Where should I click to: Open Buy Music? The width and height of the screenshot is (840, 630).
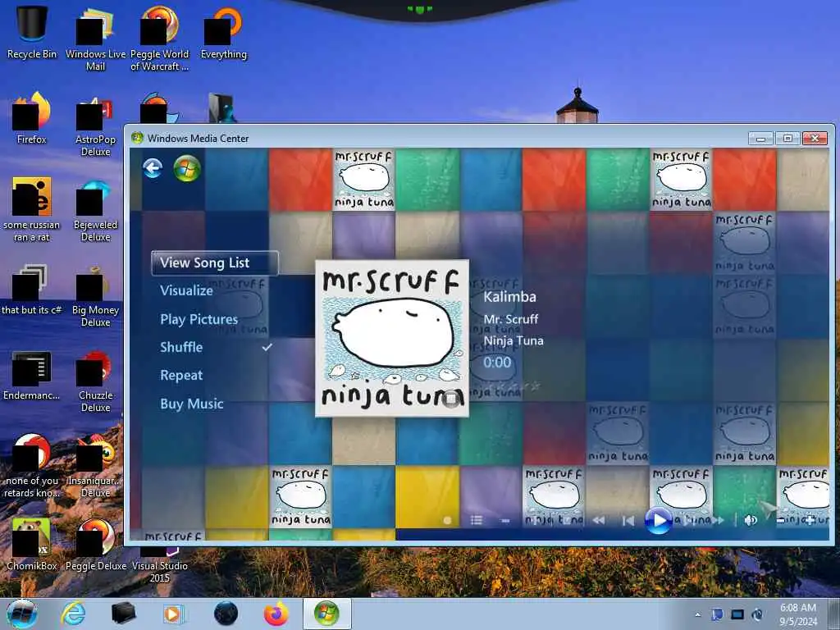click(x=192, y=404)
